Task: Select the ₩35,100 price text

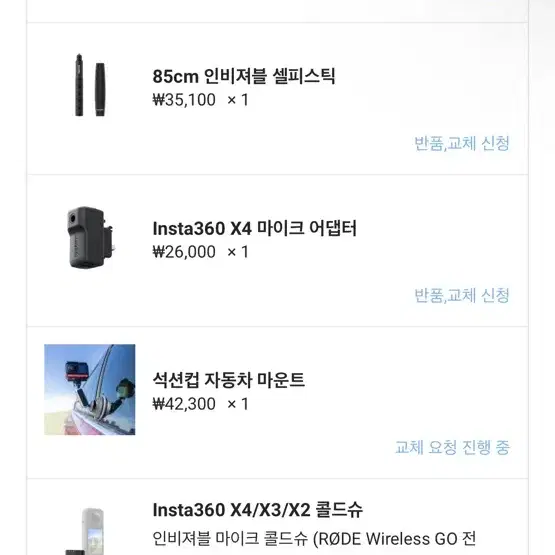Action: point(184,100)
